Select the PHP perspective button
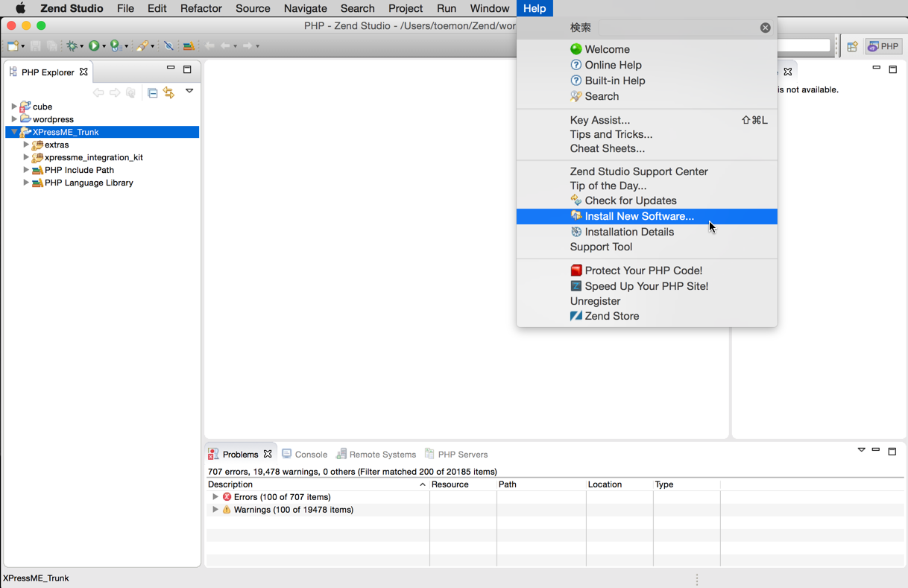Screen dimensions: 908x588 [883, 46]
